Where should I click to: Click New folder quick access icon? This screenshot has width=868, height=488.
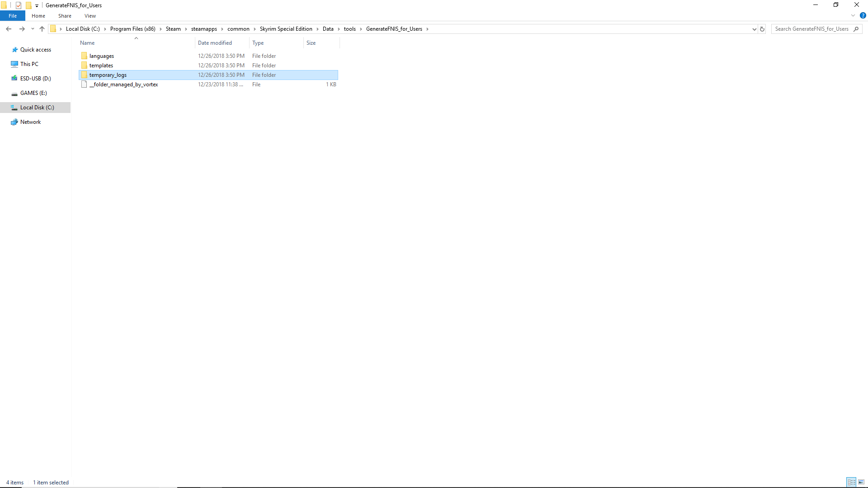(28, 5)
